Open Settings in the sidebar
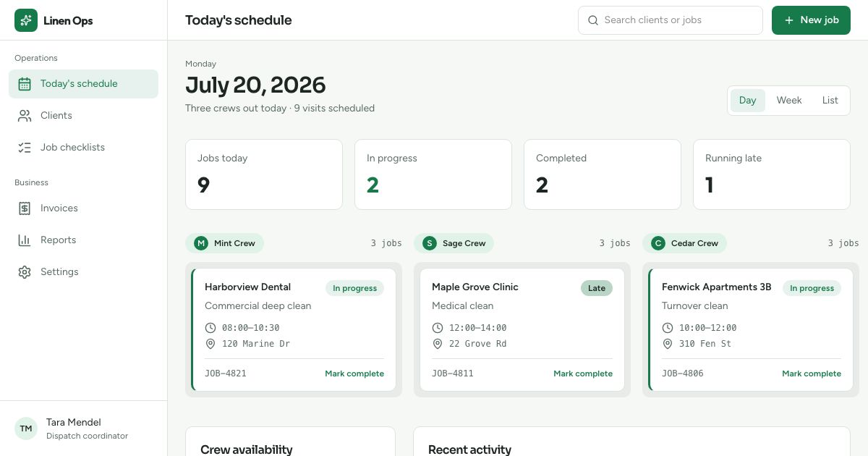This screenshot has height=456, width=868. pos(83,272)
